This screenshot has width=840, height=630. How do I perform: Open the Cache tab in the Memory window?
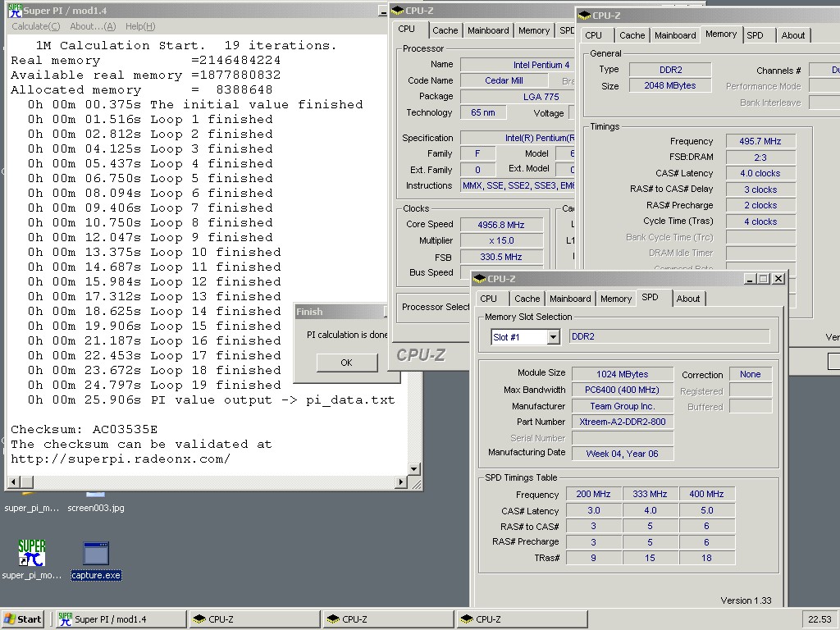[632, 34]
